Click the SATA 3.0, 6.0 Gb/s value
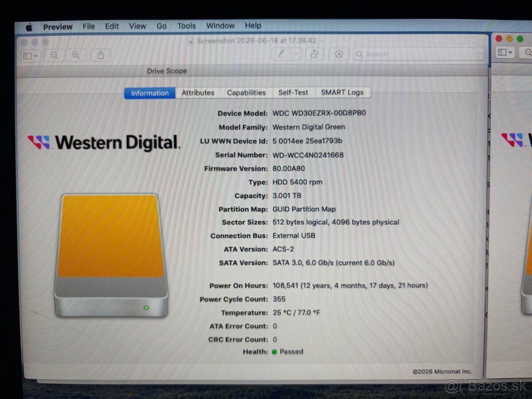532x399 pixels. [x=333, y=262]
